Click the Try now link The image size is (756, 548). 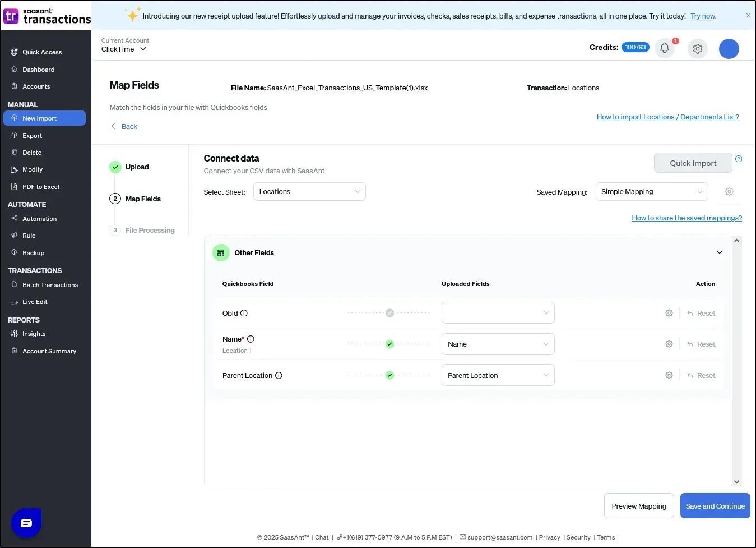[x=703, y=16]
